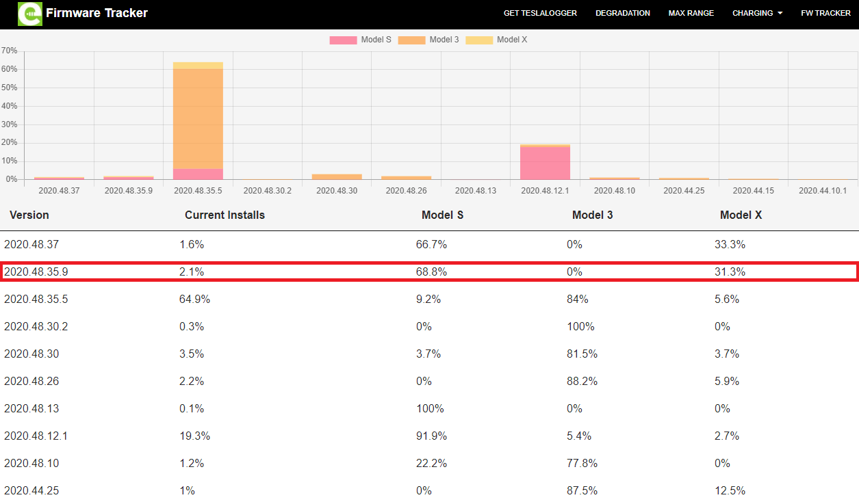The height and width of the screenshot is (504, 859).
Task: Click the 2020.44.15 chart axis label
Action: pos(753,191)
